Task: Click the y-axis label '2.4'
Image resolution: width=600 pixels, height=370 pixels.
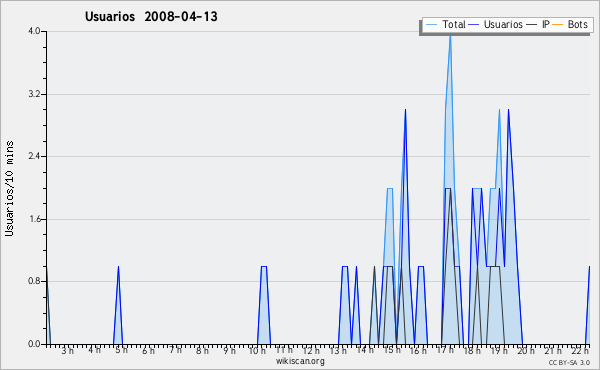Action: tap(34, 156)
